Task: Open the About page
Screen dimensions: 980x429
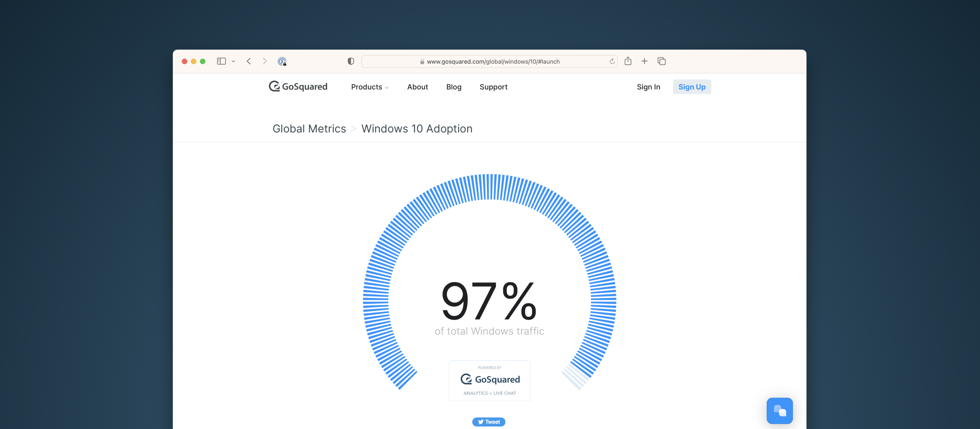Action: pyautogui.click(x=417, y=87)
